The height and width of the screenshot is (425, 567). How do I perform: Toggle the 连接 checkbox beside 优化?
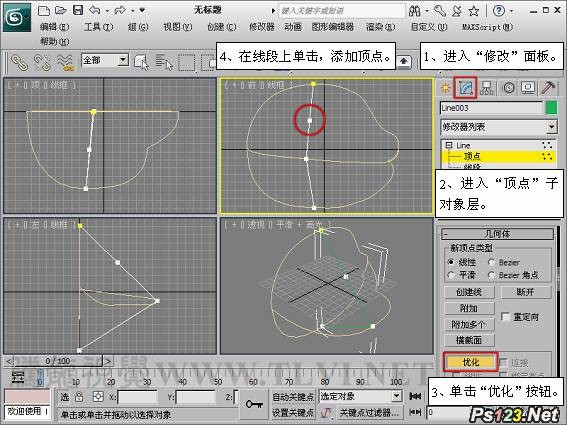click(x=503, y=362)
